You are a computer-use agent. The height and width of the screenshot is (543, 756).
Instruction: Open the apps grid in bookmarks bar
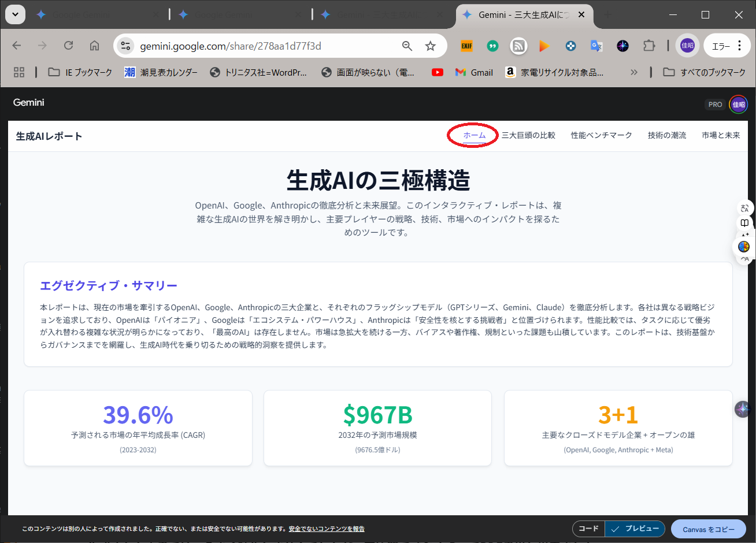19,72
